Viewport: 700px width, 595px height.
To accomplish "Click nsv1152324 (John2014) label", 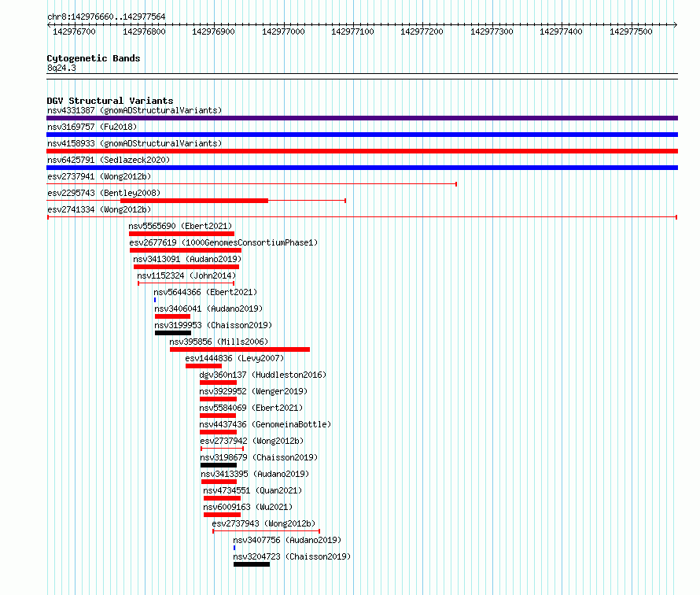I will (186, 275).
